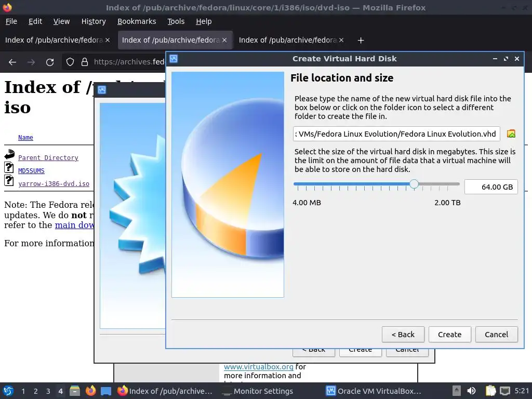This screenshot has height=399, width=532.
Task: Open the taskbar start menu icon
Action: pos(8,391)
